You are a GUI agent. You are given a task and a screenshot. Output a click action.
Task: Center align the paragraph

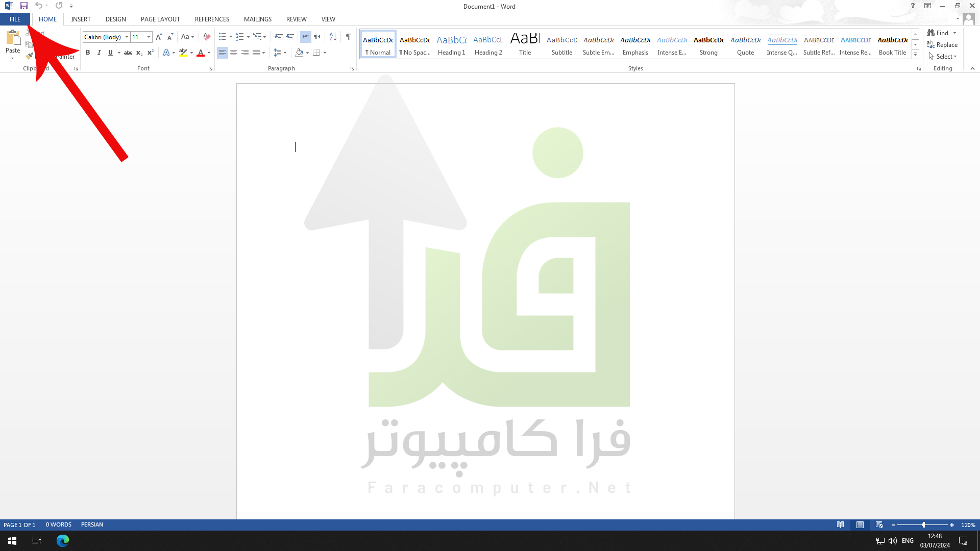click(234, 53)
